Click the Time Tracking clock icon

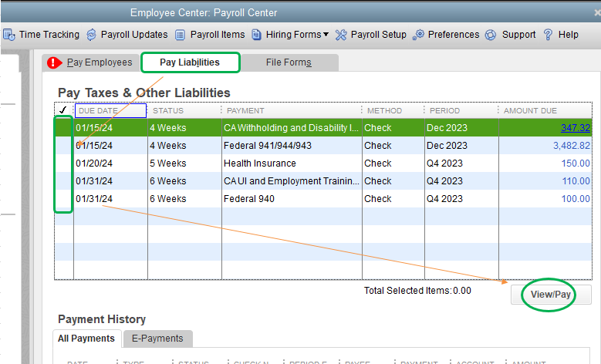pos(9,35)
